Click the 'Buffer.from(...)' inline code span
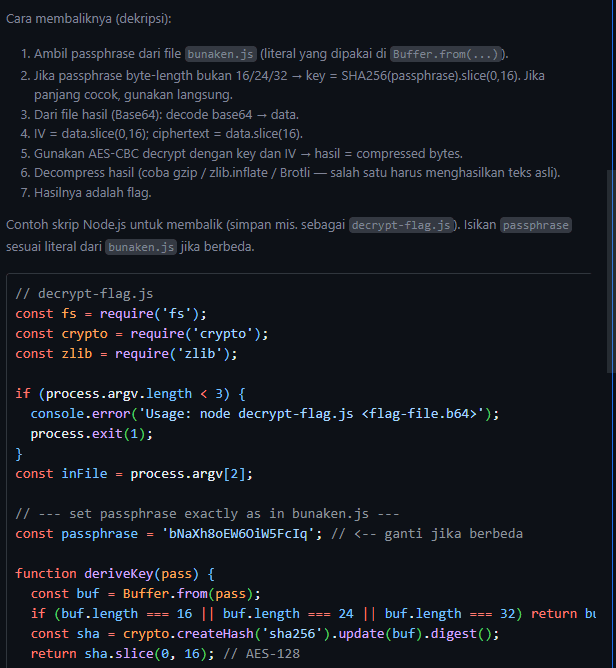 tap(446, 54)
